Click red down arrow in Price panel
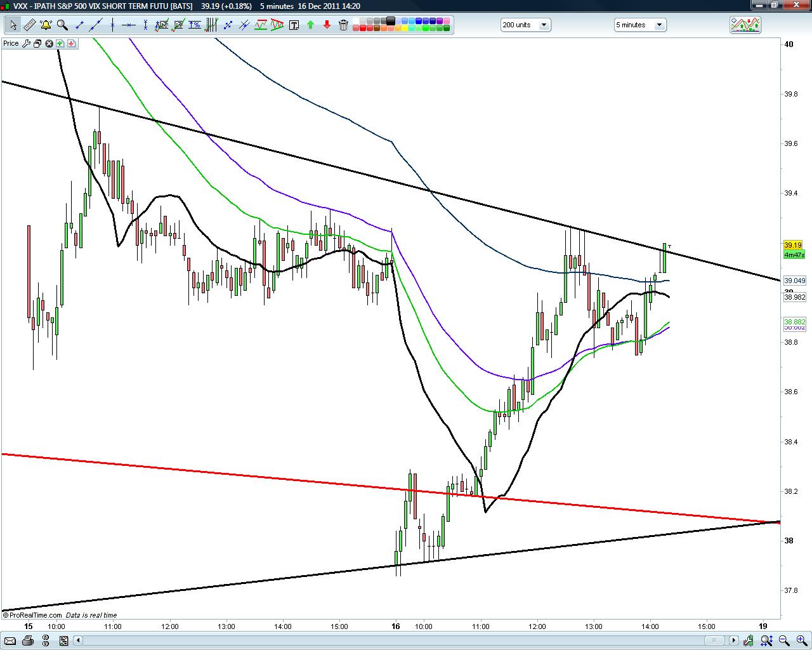Image resolution: width=812 pixels, height=650 pixels. click(x=71, y=43)
